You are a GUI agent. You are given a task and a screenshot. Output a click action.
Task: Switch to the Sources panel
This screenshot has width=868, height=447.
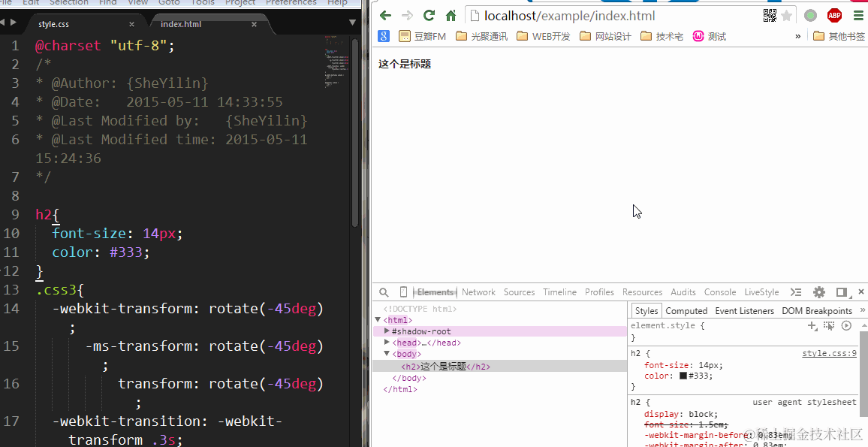pyautogui.click(x=520, y=292)
